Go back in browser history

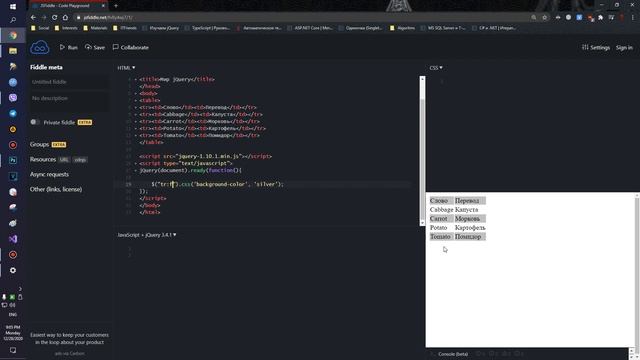[33, 18]
